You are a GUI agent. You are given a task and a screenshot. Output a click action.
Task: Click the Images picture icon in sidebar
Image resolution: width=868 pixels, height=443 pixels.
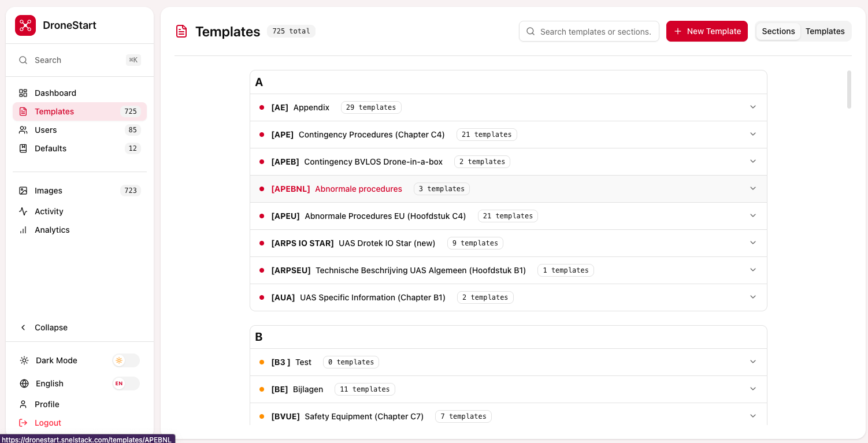tap(23, 191)
